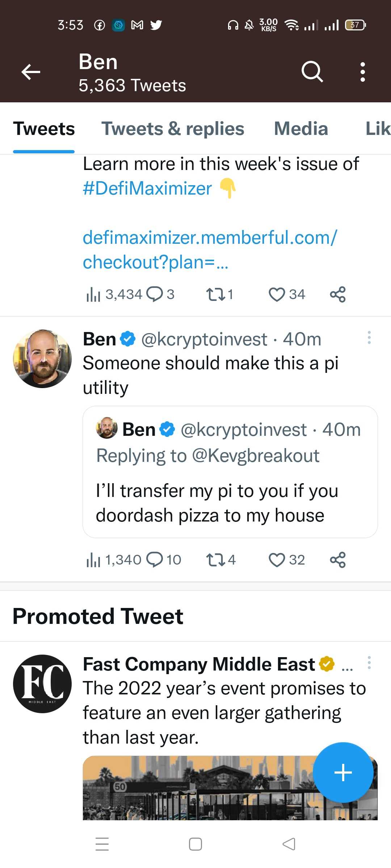Viewport: 391px width, 868px height.
Task: Open search on Ben's profile
Action: click(312, 72)
